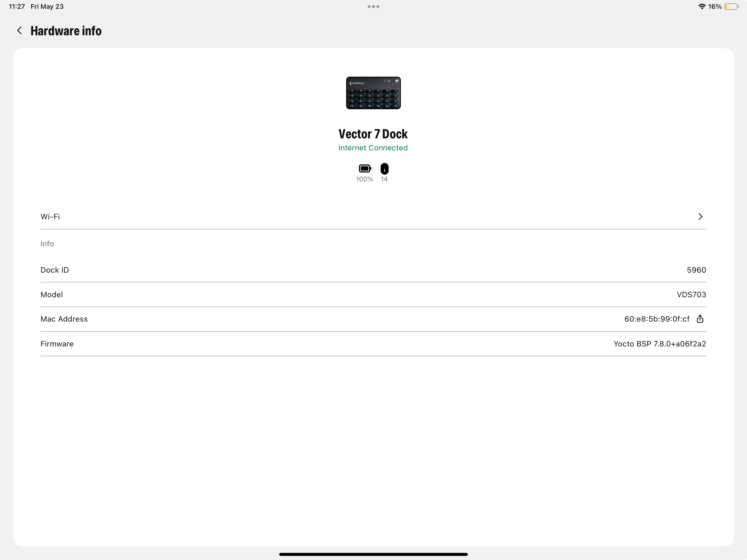
Task: Select Mac Address value 60:e8:5b:99:0f:cf
Action: [x=657, y=319]
